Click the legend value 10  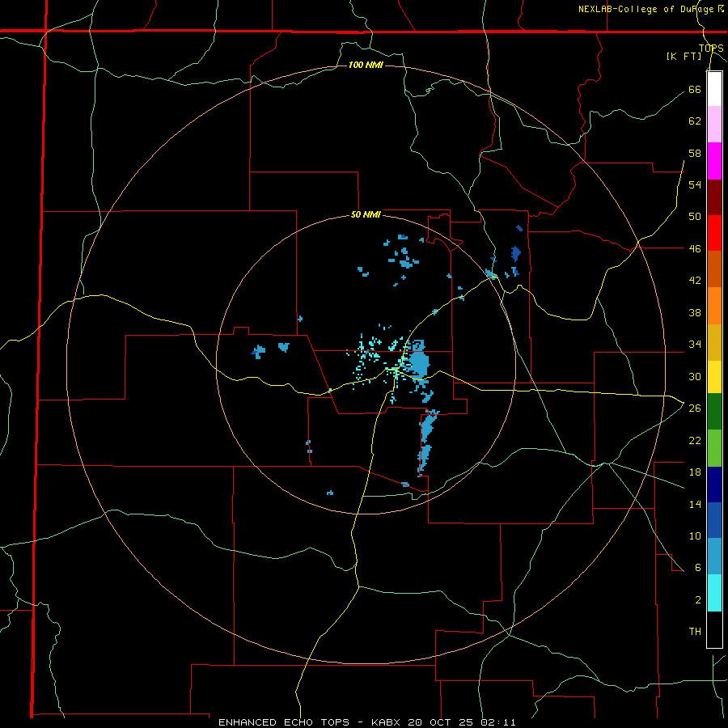pos(695,535)
